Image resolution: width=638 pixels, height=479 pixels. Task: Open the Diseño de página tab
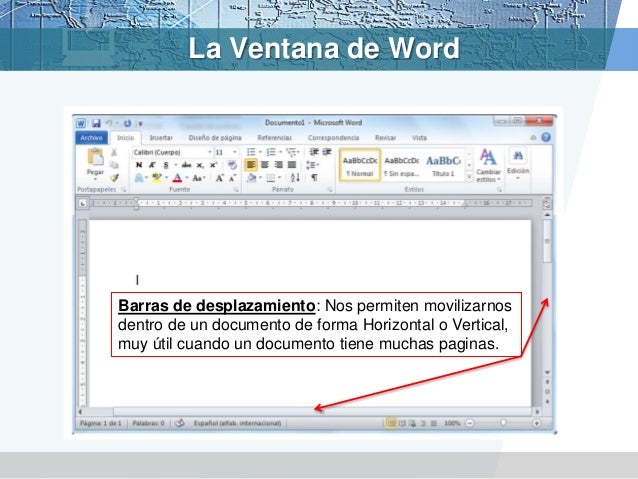pyautogui.click(x=215, y=138)
